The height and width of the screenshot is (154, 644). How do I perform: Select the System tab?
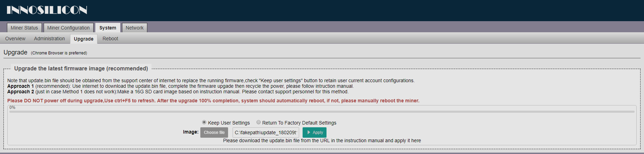(x=108, y=28)
